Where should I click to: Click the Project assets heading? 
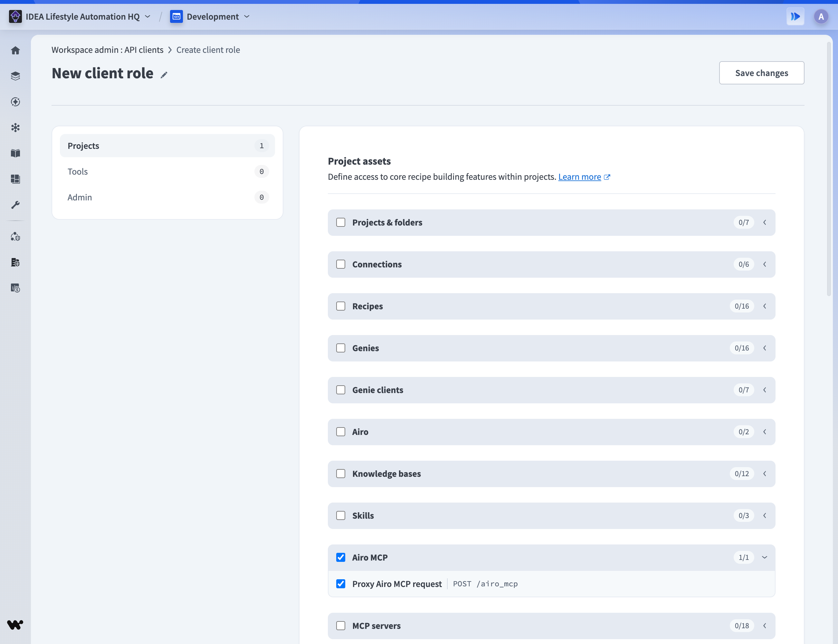click(359, 161)
